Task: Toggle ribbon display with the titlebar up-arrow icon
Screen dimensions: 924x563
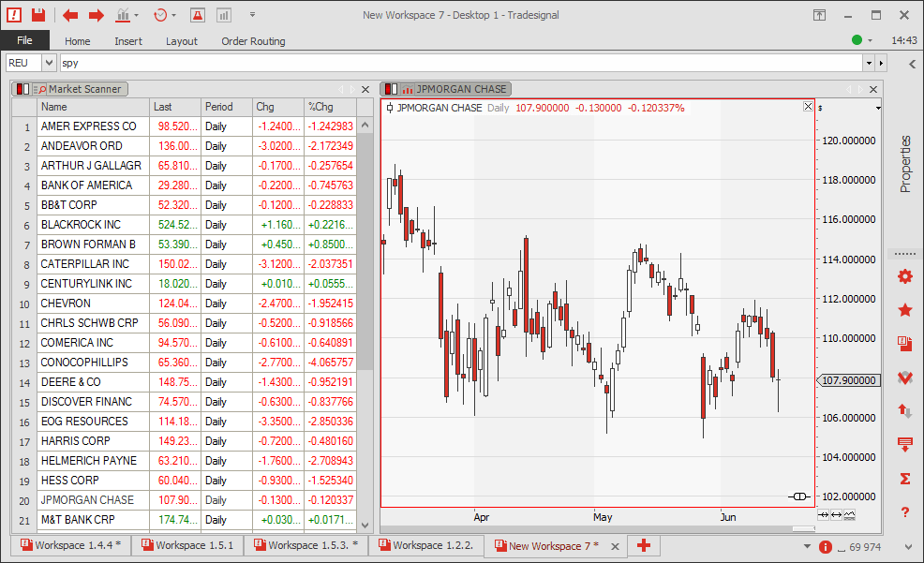Action: point(819,15)
